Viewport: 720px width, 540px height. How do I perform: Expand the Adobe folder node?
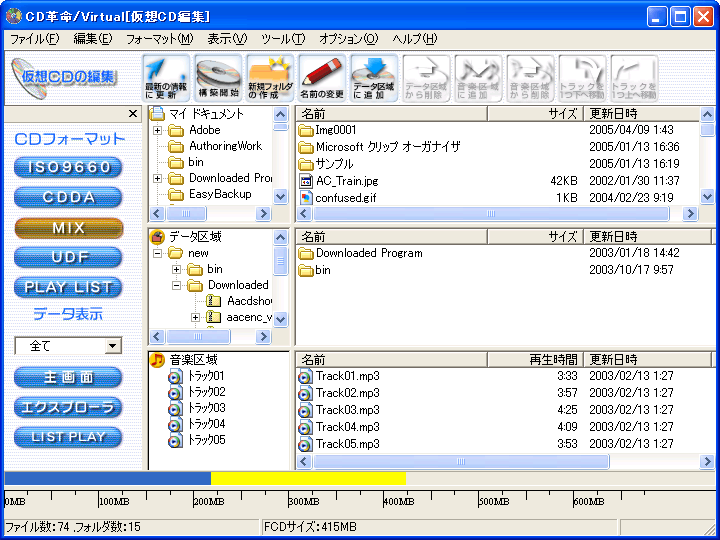pyautogui.click(x=158, y=130)
